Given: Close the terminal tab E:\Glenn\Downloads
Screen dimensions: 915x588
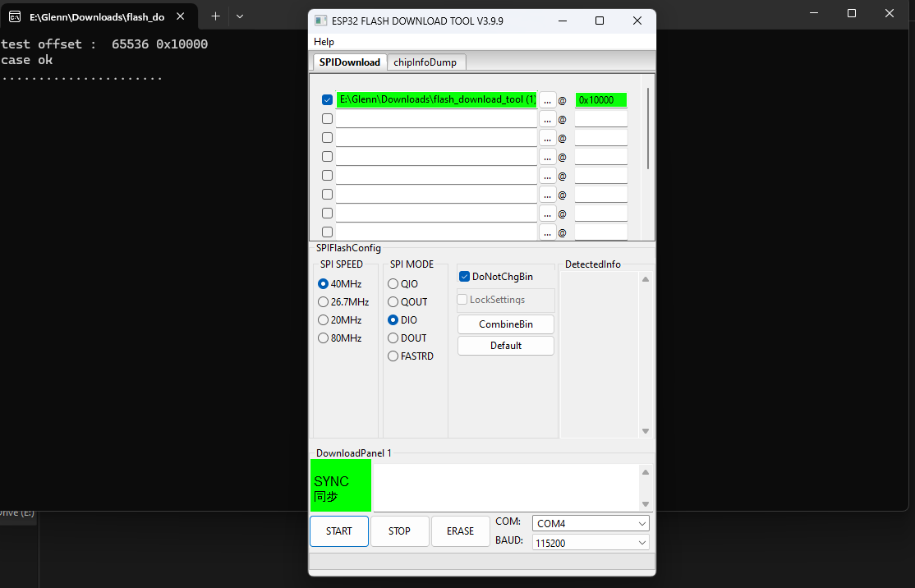Looking at the screenshot, I should pos(181,16).
